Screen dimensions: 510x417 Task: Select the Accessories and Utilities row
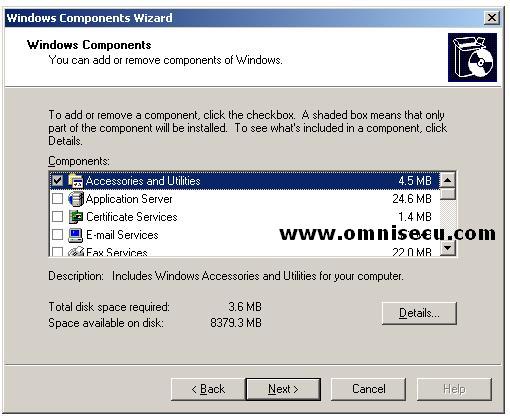click(245, 181)
